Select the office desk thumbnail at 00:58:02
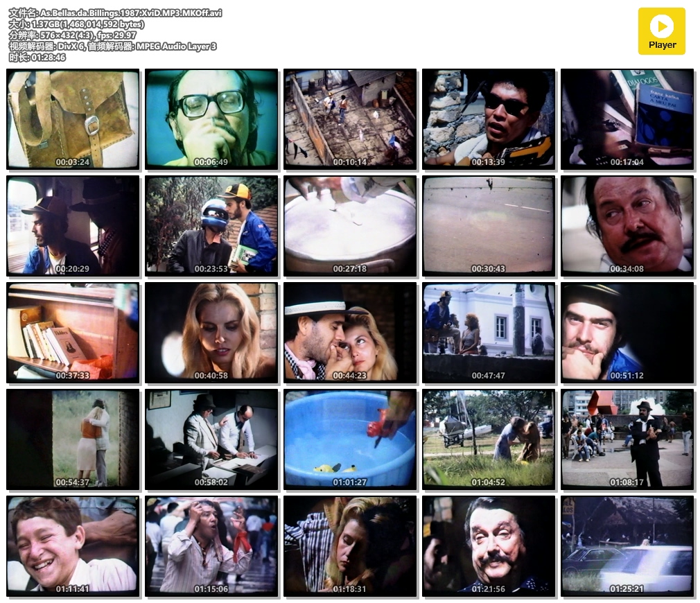The height and width of the screenshot is (603, 700). coord(211,438)
